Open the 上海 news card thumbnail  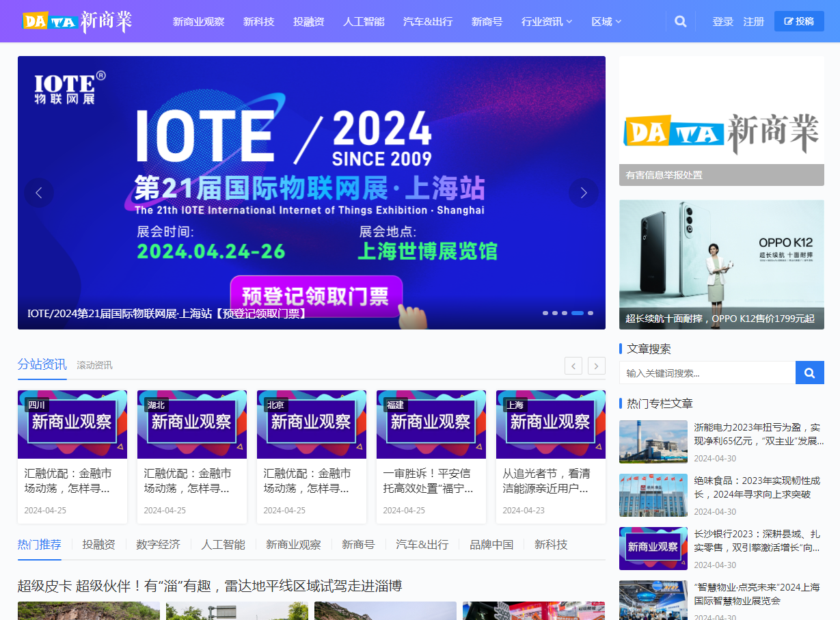click(551, 424)
